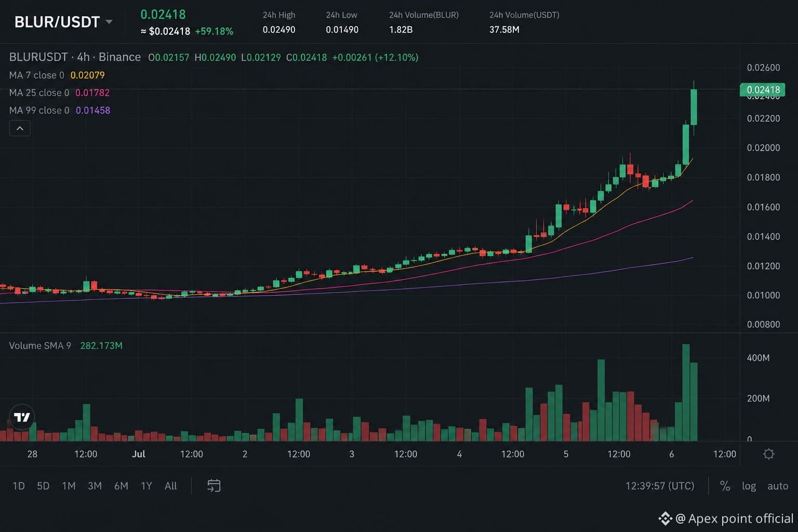Select the 6M time range
Viewport: 798px width, 532px height.
[121, 486]
